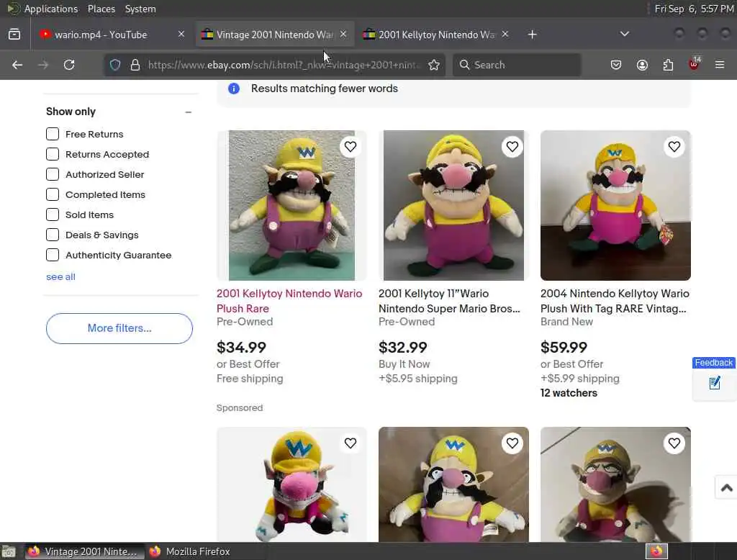Open Firefox View icon left of tabs
The height and width of the screenshot is (560, 737).
click(x=14, y=35)
